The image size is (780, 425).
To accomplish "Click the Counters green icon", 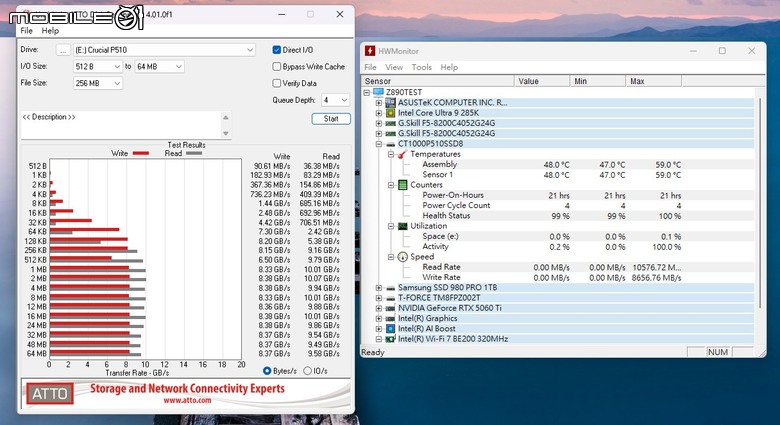I will click(402, 185).
